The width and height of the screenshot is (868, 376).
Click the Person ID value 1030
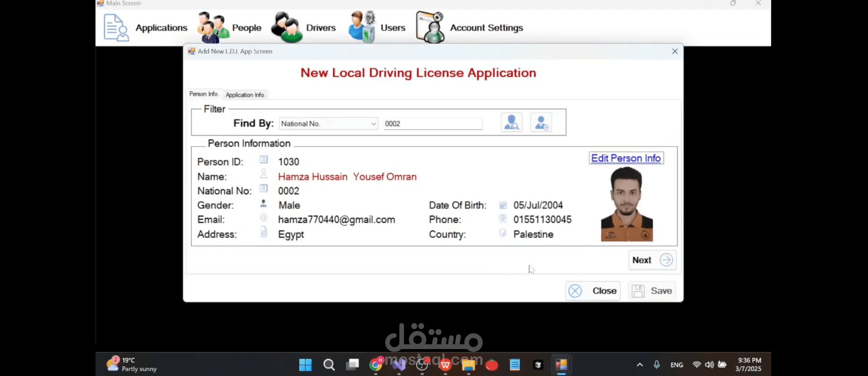pos(289,162)
